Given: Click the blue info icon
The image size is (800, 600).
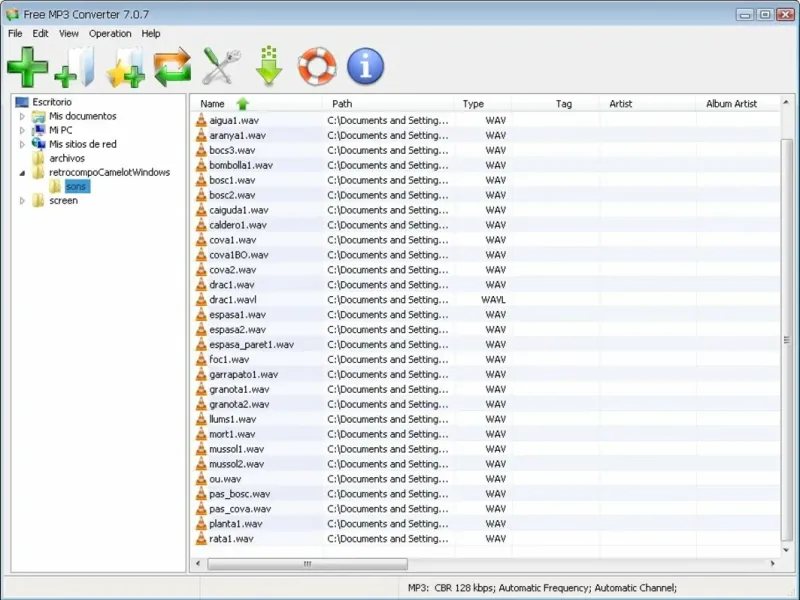Looking at the screenshot, I should 365,66.
